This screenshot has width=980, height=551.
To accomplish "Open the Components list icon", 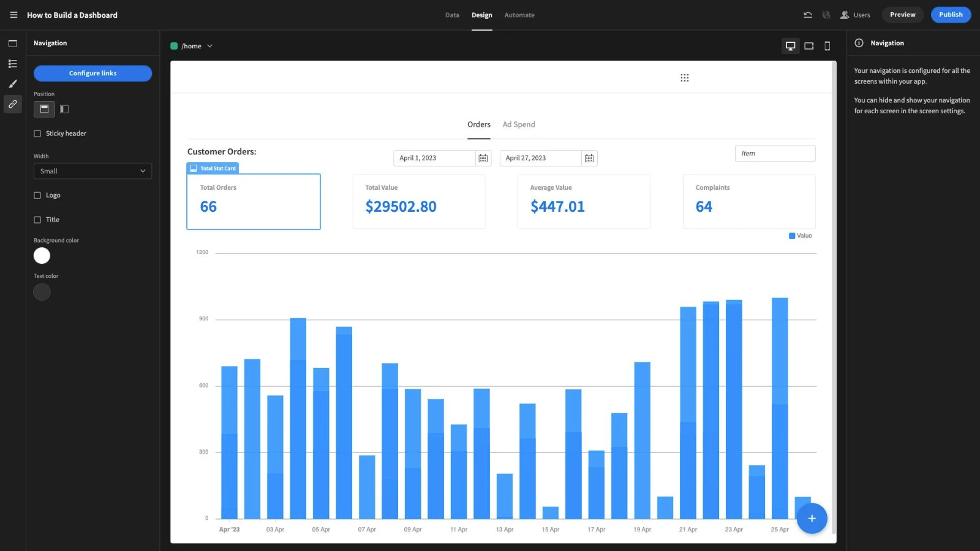I will 12,64.
